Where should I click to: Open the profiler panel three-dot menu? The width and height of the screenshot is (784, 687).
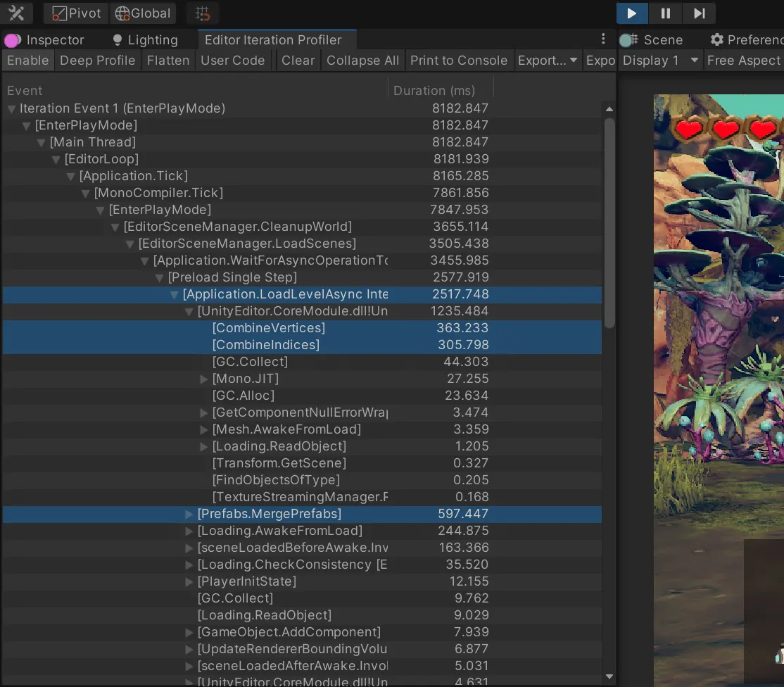pyautogui.click(x=603, y=39)
